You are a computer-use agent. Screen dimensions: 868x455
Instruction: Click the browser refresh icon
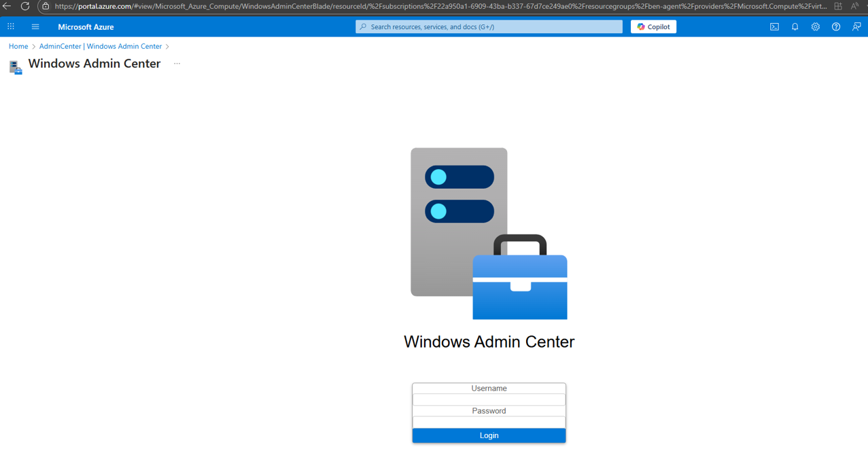pos(25,6)
